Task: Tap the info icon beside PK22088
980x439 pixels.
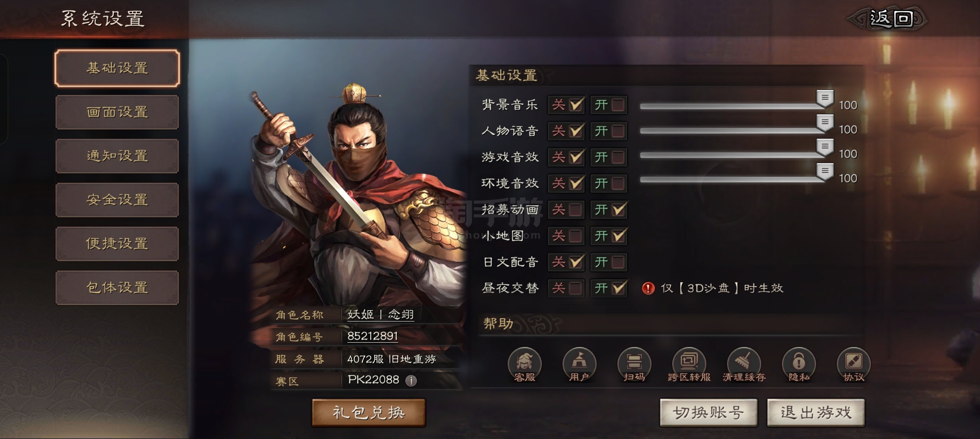Action: 411,380
